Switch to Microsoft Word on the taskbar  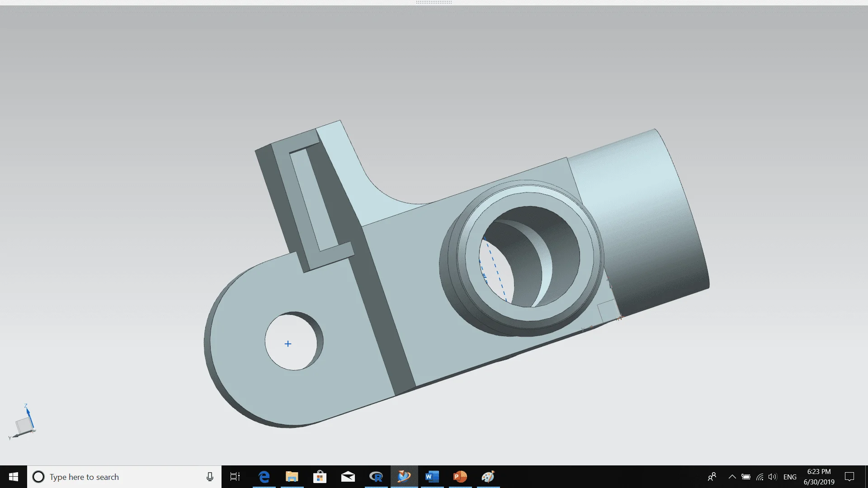point(432,477)
